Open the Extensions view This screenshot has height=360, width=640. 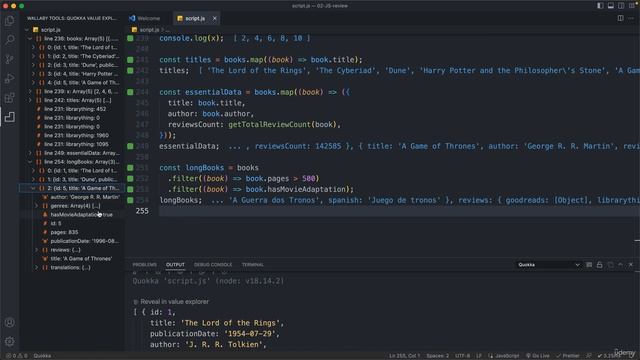click(x=9, y=98)
